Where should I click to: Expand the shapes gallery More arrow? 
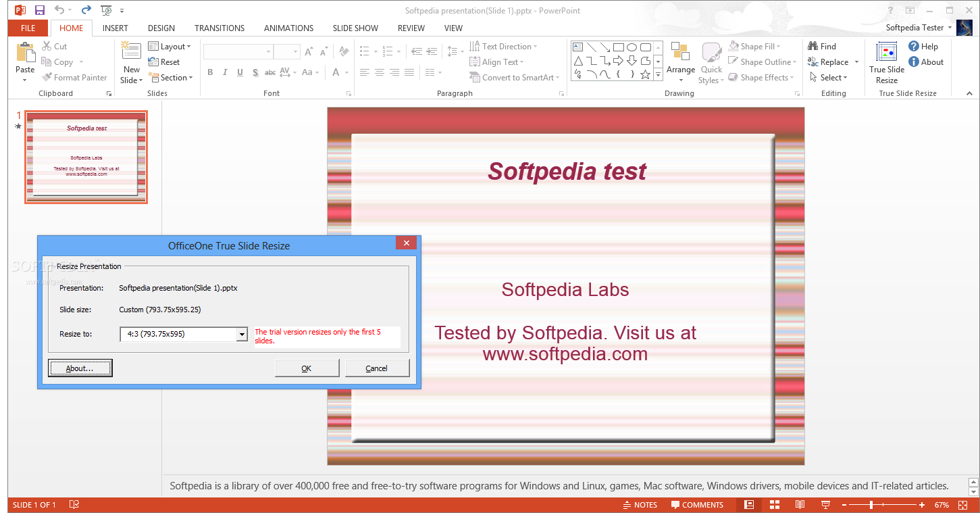[658, 76]
